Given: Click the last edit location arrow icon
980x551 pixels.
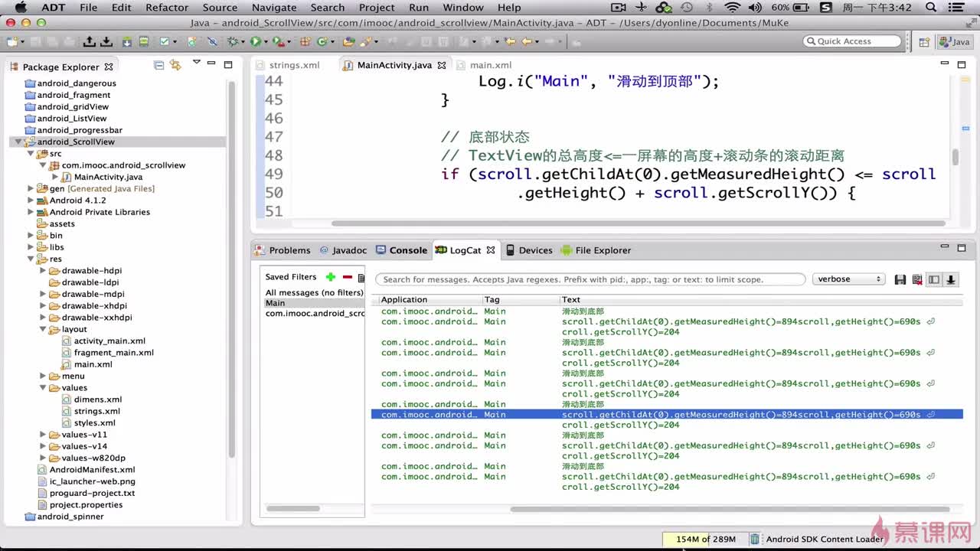Looking at the screenshot, I should [510, 41].
